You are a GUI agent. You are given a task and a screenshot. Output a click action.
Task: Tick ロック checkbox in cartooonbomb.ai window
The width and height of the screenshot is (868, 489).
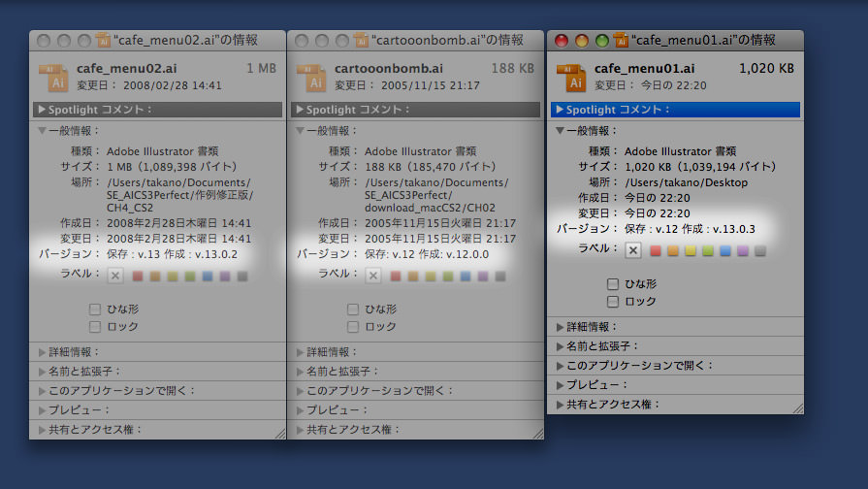(353, 327)
